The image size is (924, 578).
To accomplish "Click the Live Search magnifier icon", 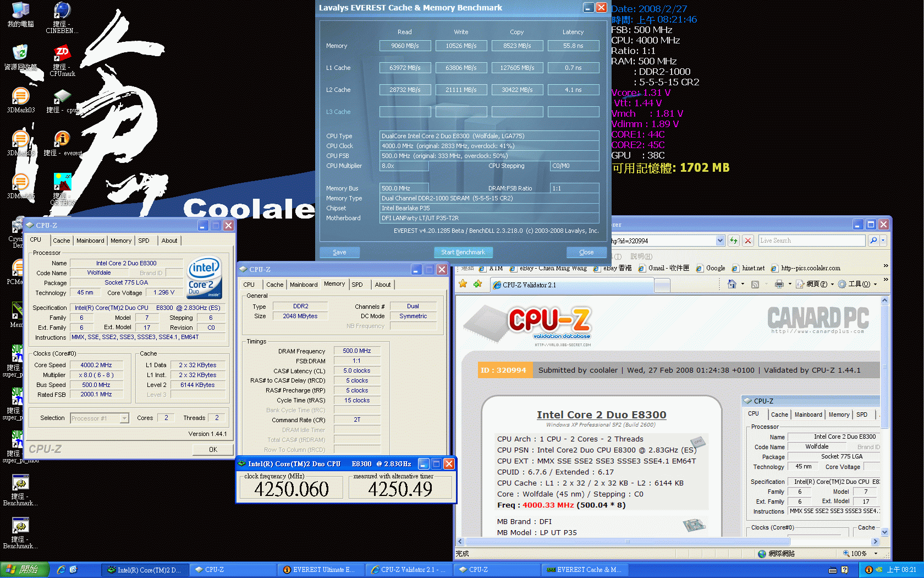I will 873,241.
